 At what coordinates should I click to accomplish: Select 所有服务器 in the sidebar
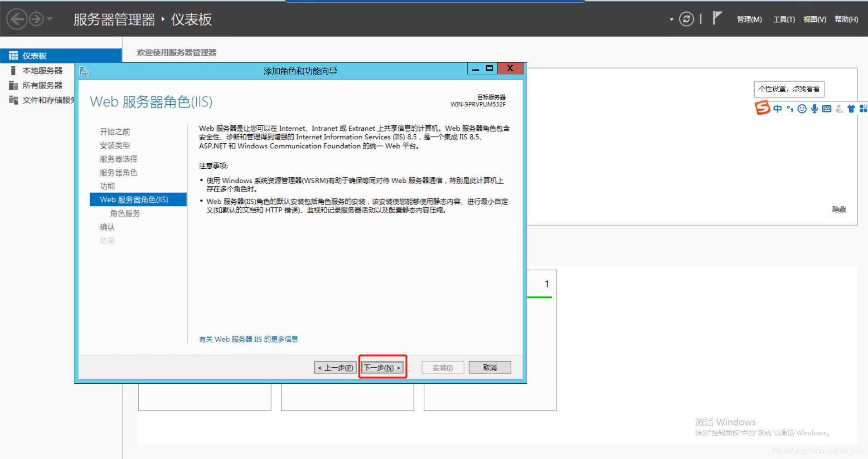(42, 85)
